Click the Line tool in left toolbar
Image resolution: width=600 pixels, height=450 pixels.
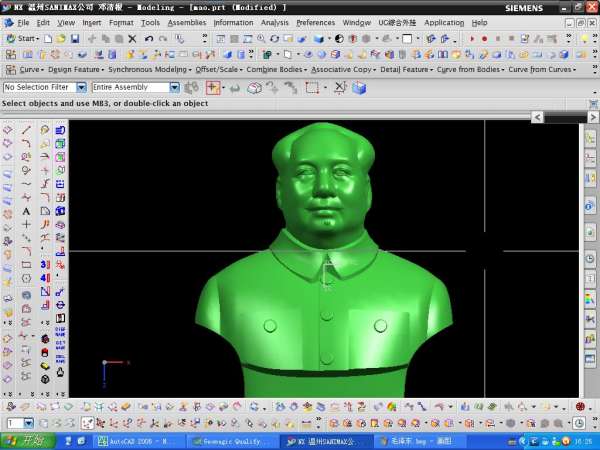26,130
